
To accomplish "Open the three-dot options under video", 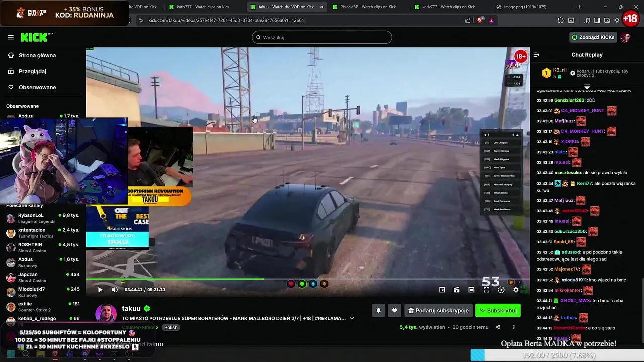I will 514,327.
